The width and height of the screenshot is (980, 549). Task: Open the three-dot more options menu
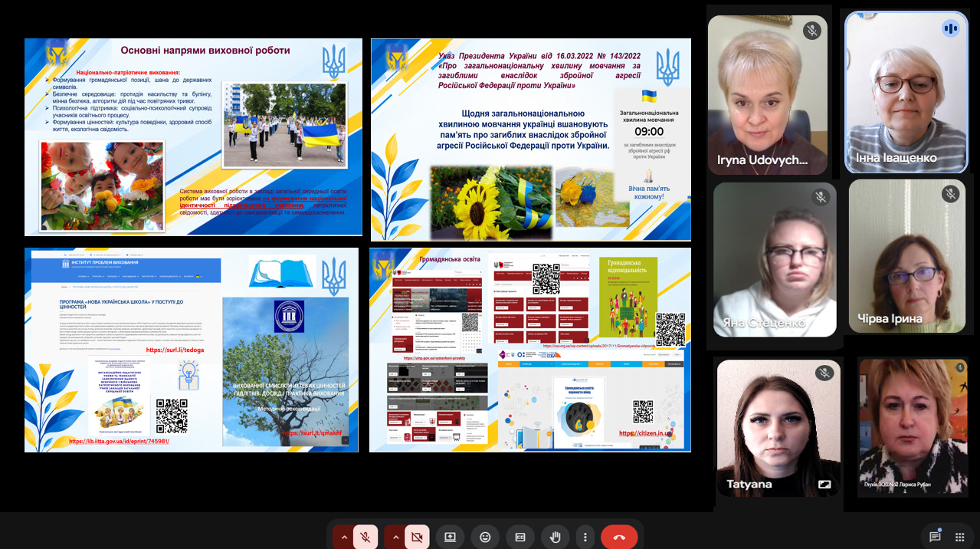[x=585, y=537]
